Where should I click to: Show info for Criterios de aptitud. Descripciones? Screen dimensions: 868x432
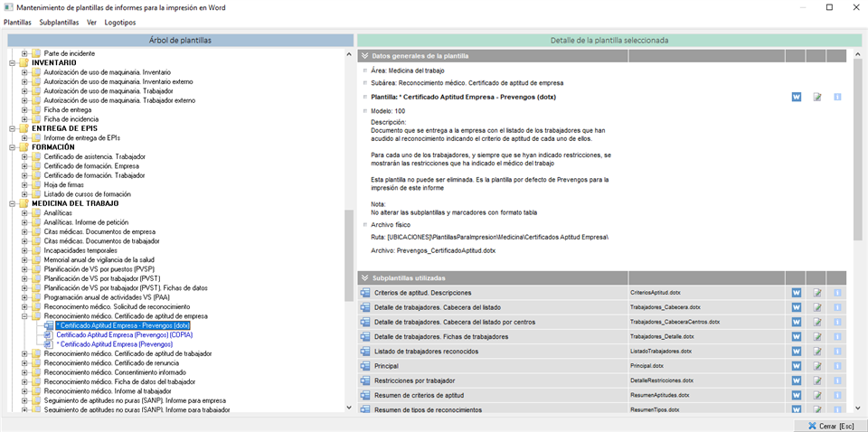837,292
